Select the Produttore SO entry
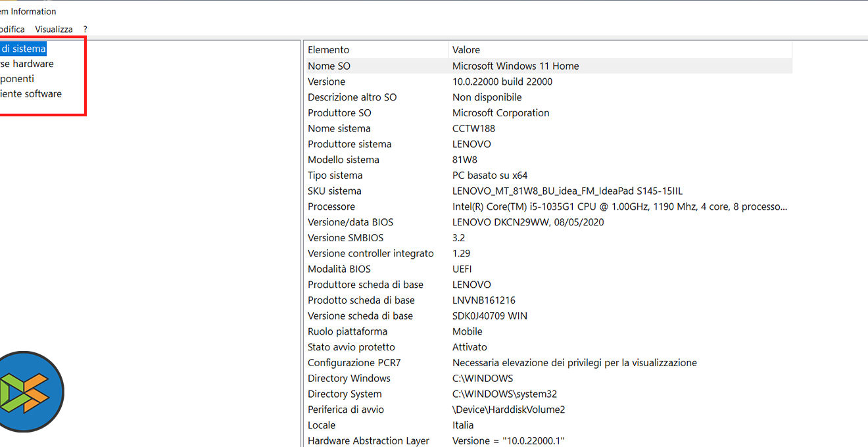 point(339,113)
